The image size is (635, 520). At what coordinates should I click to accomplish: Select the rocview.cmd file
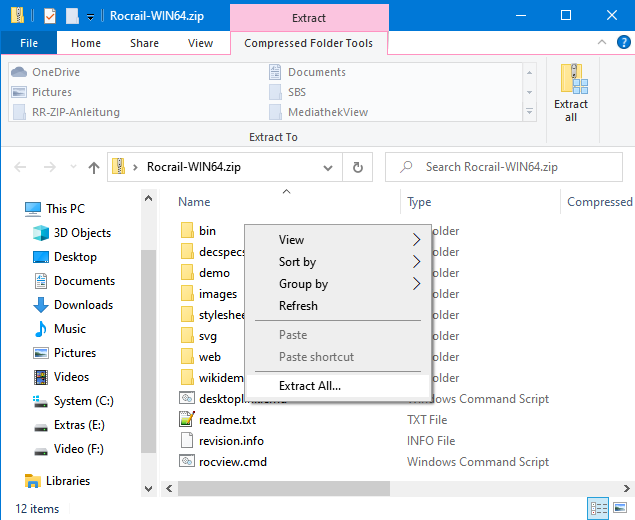coord(232,462)
